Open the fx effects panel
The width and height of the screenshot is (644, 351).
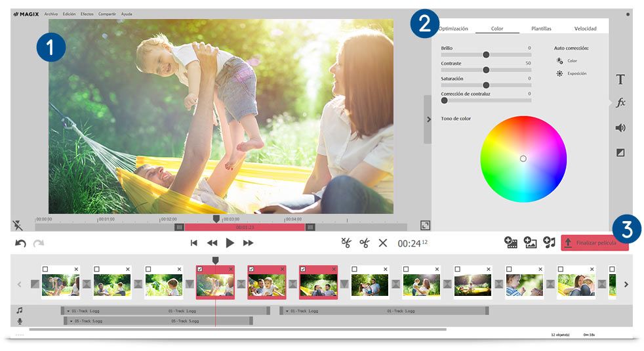pyautogui.click(x=620, y=102)
